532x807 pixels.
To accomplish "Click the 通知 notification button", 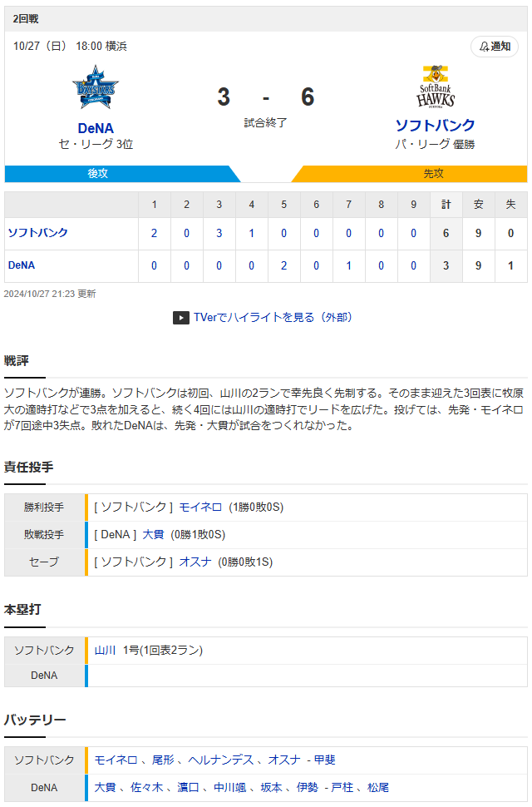I will (495, 47).
